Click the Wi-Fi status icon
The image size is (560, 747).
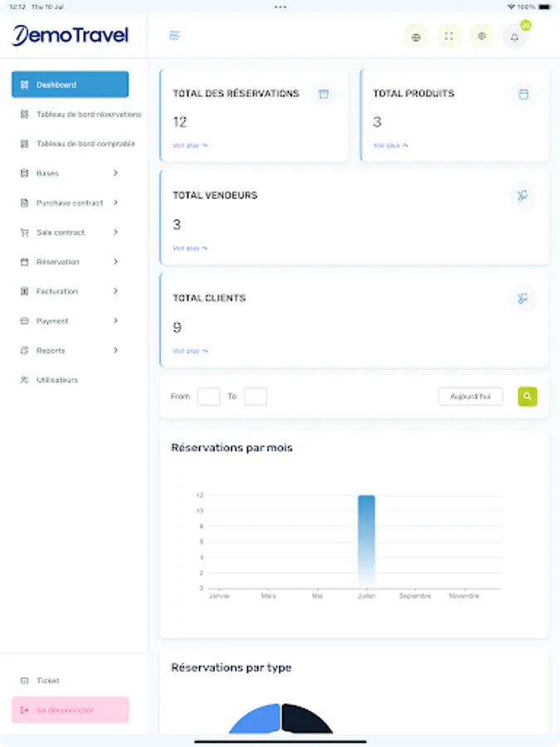(511, 7)
